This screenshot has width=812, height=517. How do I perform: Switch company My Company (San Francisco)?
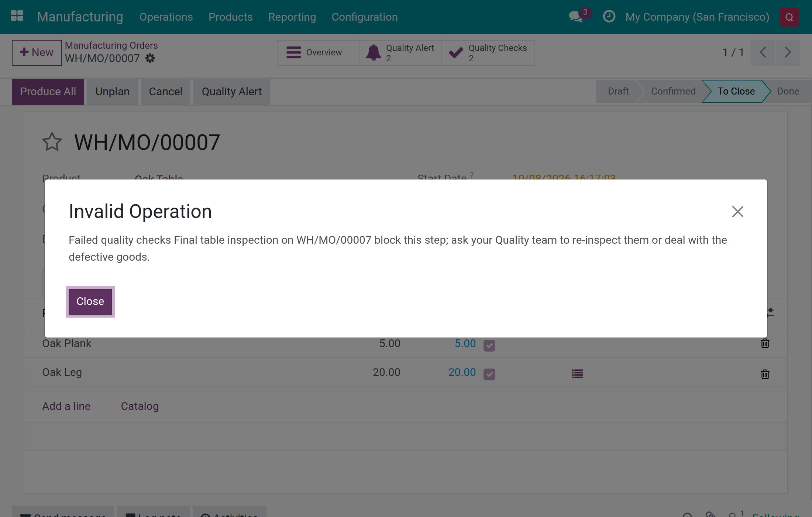click(697, 17)
